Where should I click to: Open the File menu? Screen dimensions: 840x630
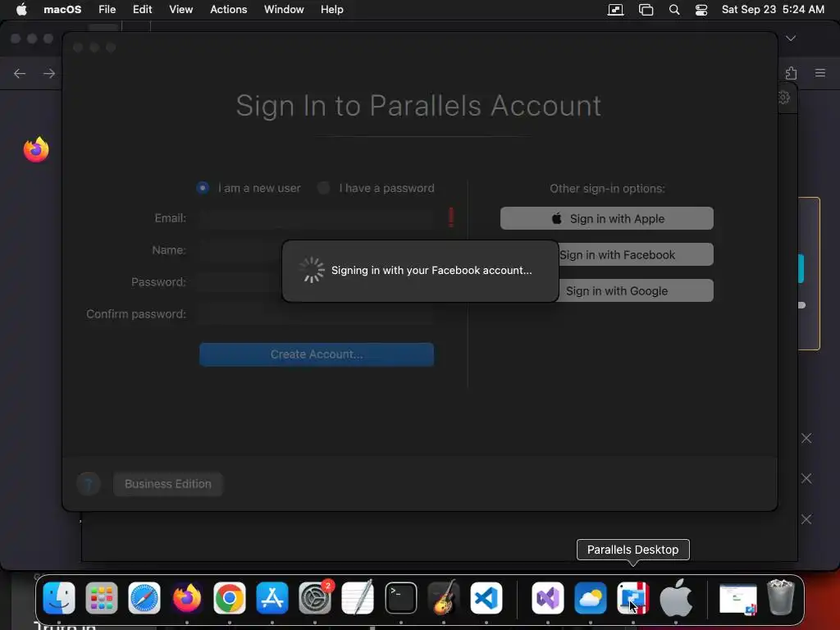click(x=107, y=10)
